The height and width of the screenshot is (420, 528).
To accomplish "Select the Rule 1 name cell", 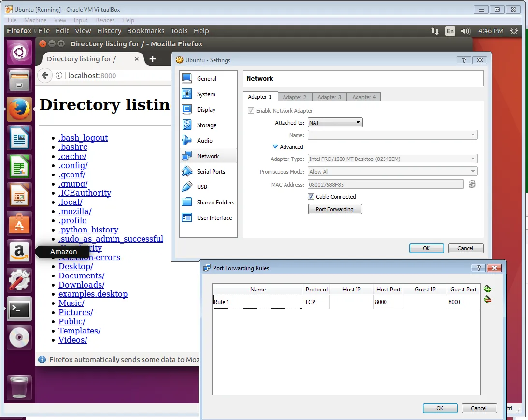I will [x=257, y=302].
